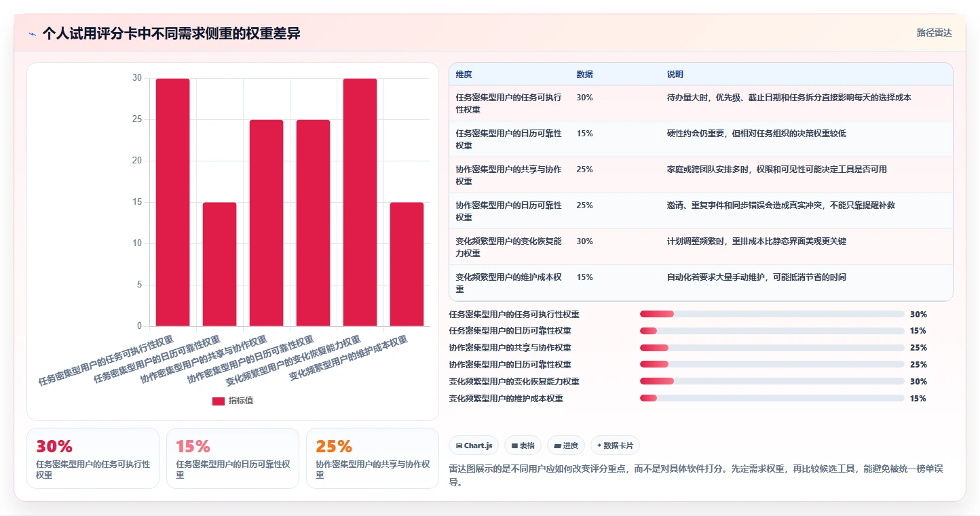The width and height of the screenshot is (980, 516).
Task: Click the 数据 column header in the table
Action: [x=584, y=74]
